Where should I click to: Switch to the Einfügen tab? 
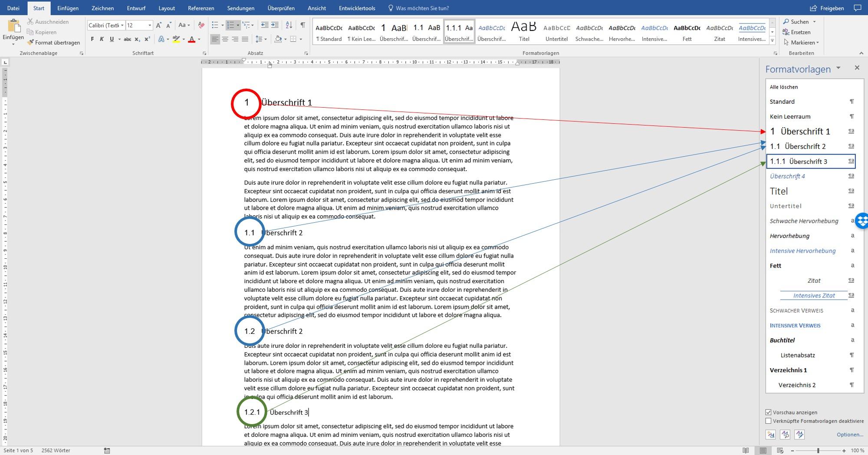[68, 8]
